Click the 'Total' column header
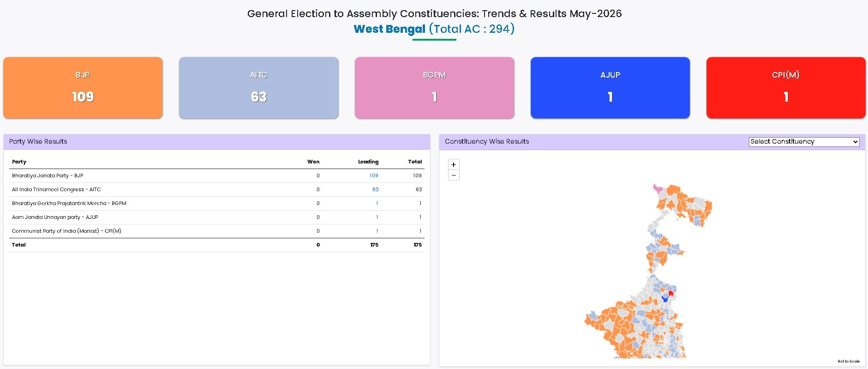 click(x=415, y=162)
